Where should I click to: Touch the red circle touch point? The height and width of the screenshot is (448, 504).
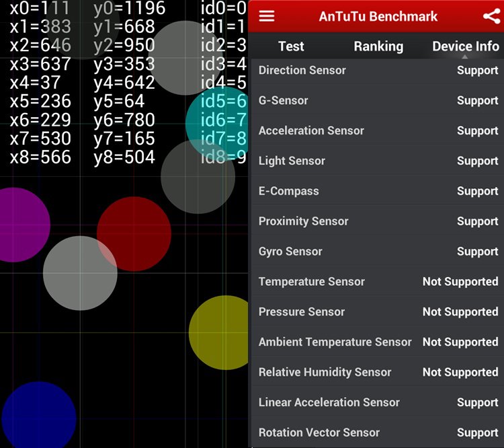(x=134, y=233)
